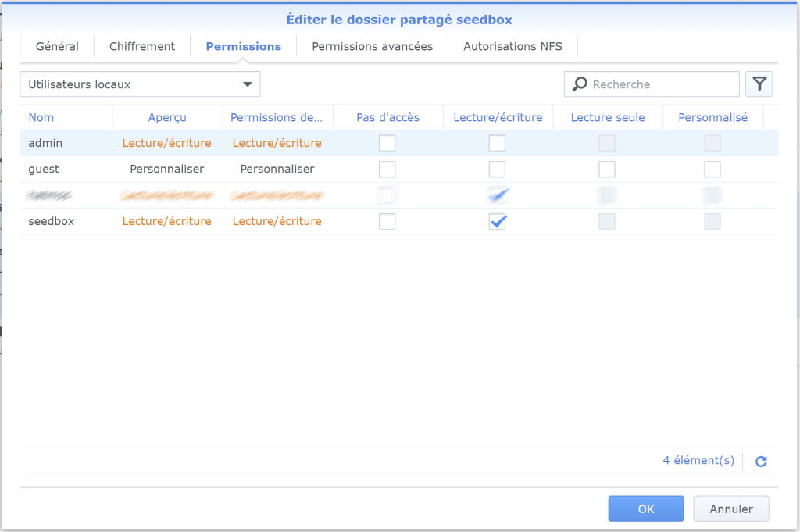
Task: Open the Utilisateurs locaux dropdown
Action: tap(140, 84)
